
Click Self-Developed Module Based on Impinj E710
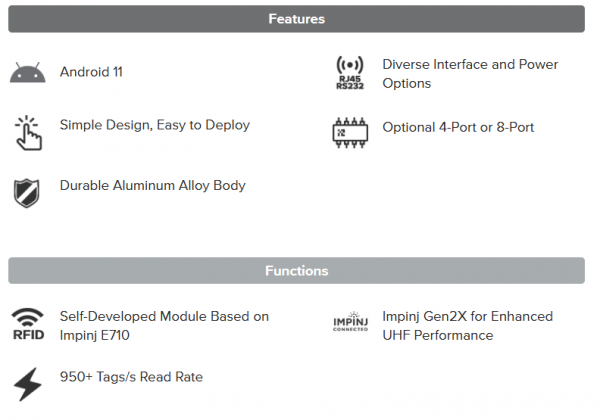point(163,326)
